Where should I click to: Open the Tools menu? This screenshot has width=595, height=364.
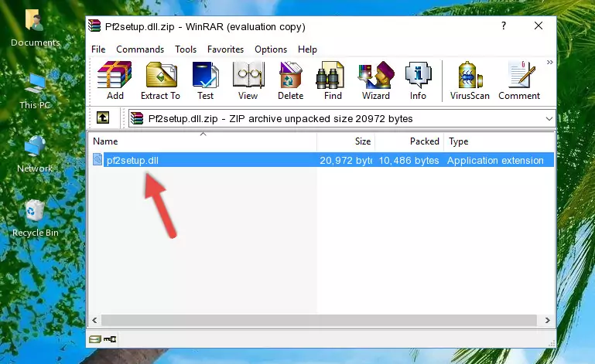(186, 49)
